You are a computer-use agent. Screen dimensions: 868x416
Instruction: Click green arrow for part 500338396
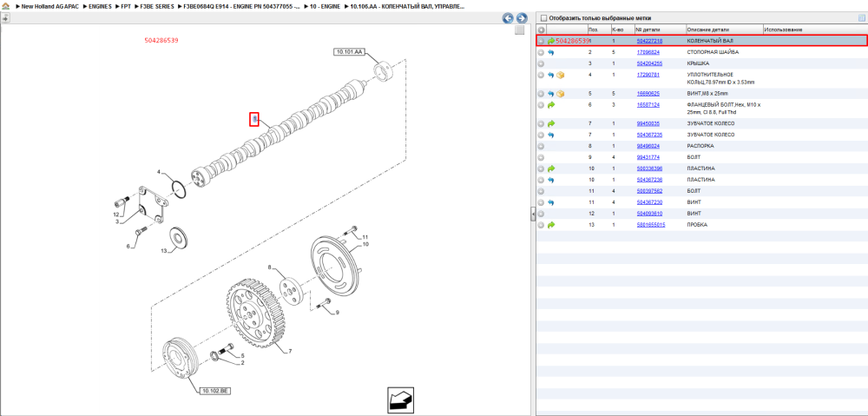(x=551, y=168)
